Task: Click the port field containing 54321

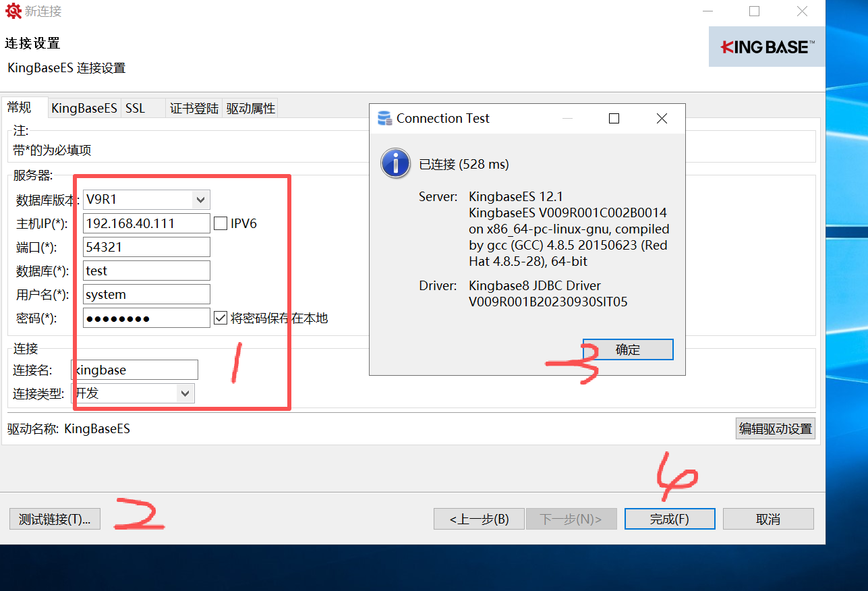Action: coord(146,247)
